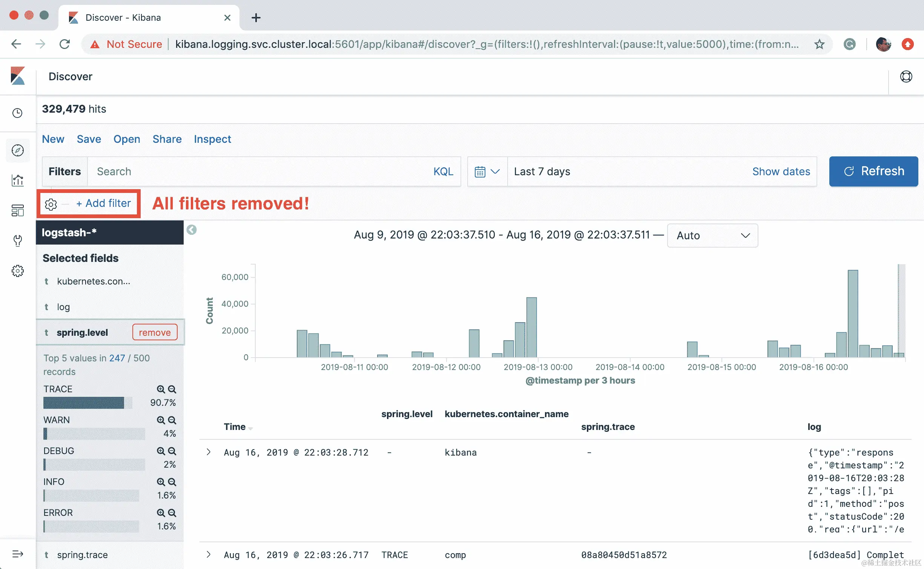Filter for TRACE value with plus magnifier
The image size is (924, 569).
point(161,389)
